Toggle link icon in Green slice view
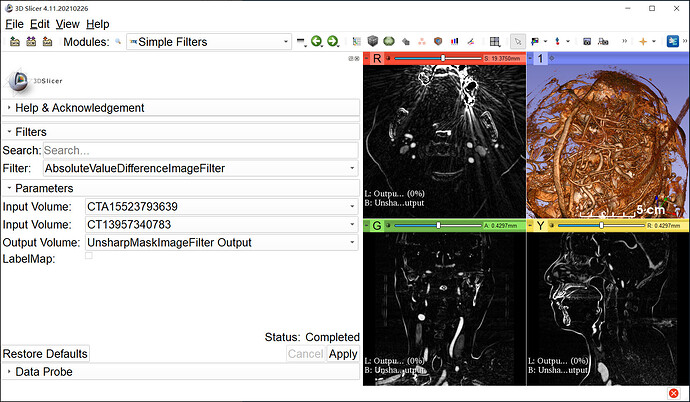690x402 pixels. (x=386, y=225)
